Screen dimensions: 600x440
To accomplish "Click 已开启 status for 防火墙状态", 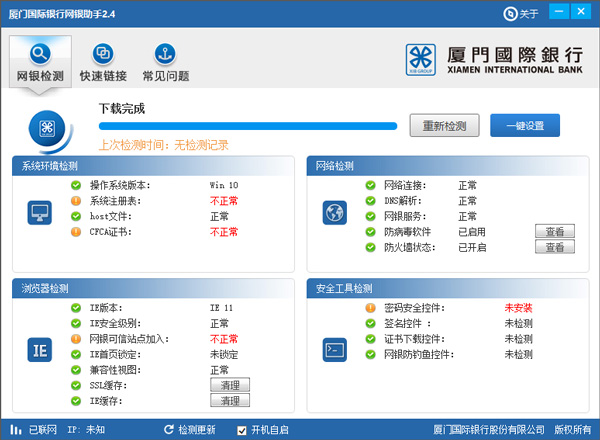I will [472, 247].
